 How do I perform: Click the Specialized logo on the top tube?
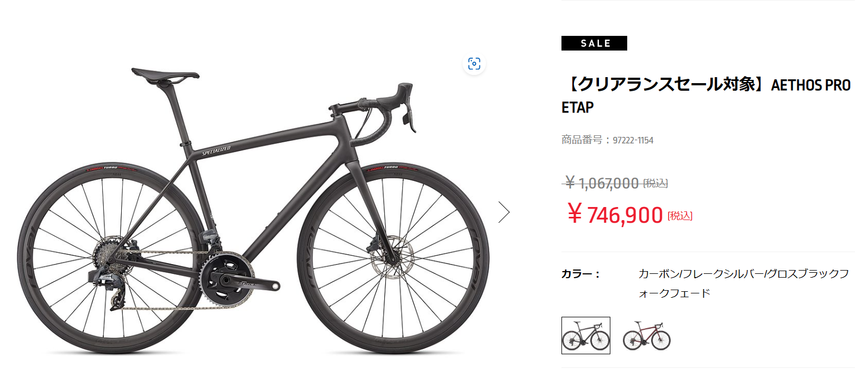tap(216, 151)
